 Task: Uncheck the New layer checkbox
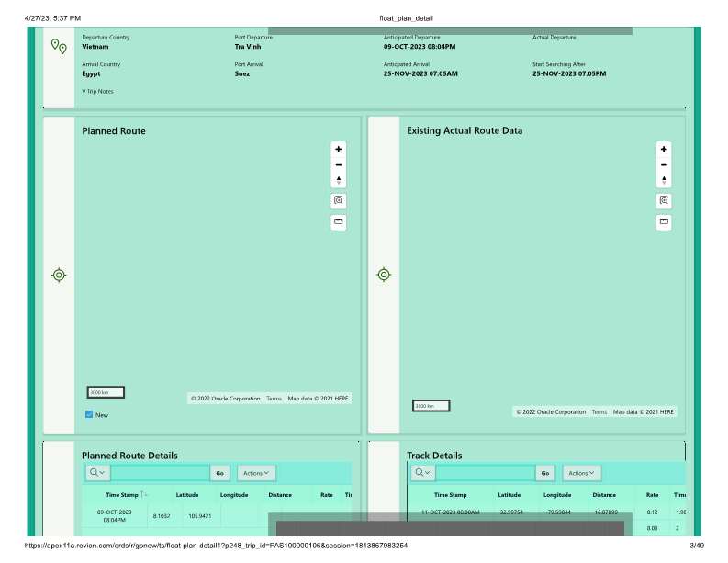point(89,415)
